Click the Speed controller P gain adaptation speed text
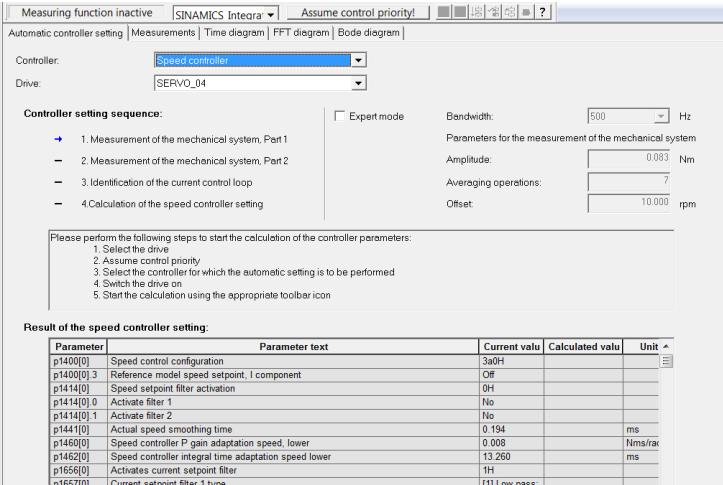 point(210,443)
